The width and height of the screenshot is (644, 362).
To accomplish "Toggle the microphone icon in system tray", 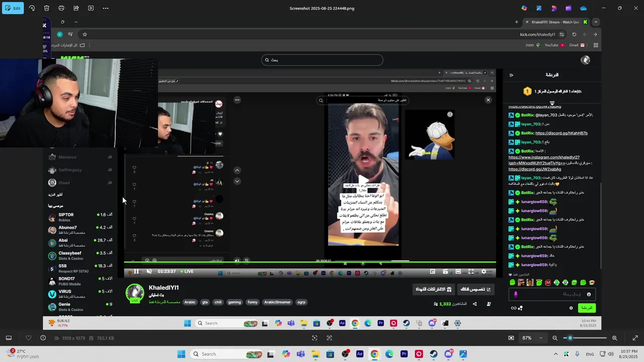I will tap(577, 354).
